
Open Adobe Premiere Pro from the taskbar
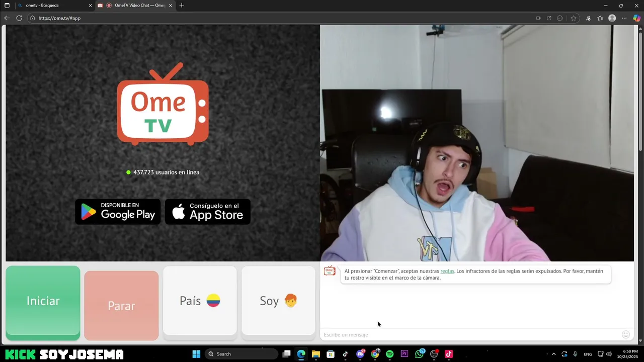(405, 354)
